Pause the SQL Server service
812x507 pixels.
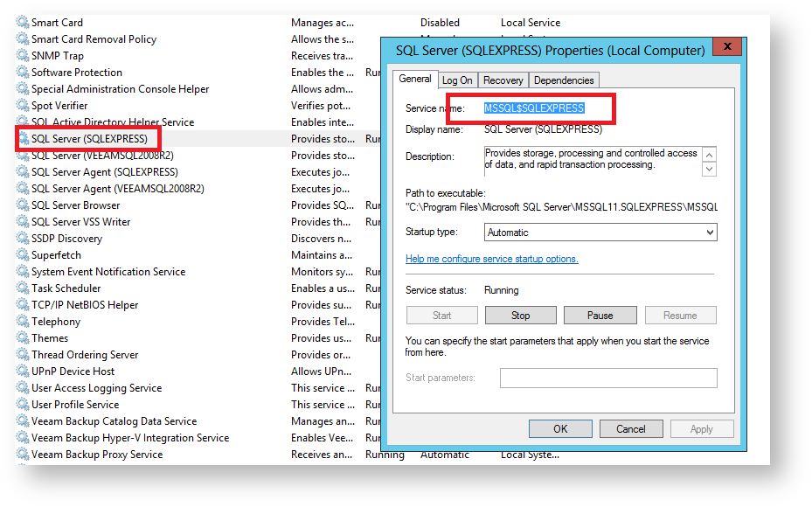(600, 316)
